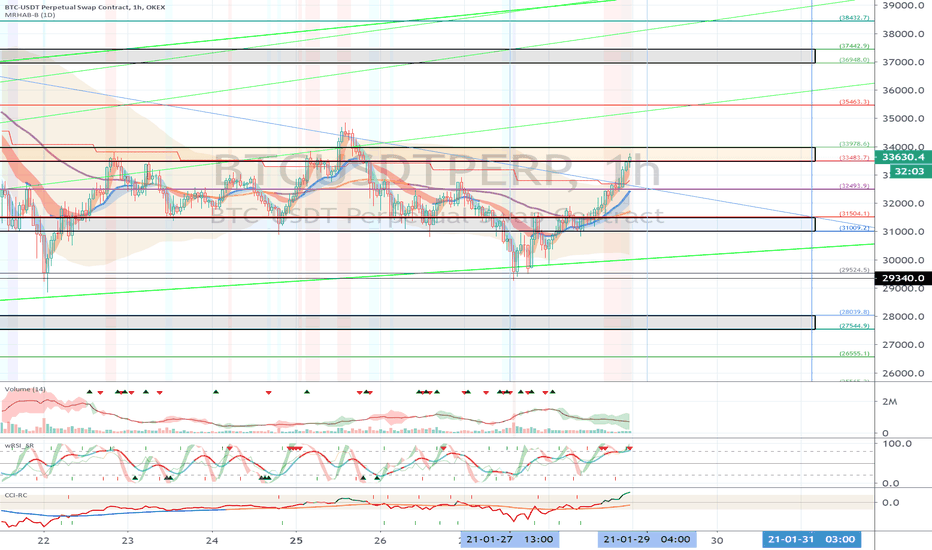Click the (29524.5) level label
Screen dimensions: 932x550
854,270
